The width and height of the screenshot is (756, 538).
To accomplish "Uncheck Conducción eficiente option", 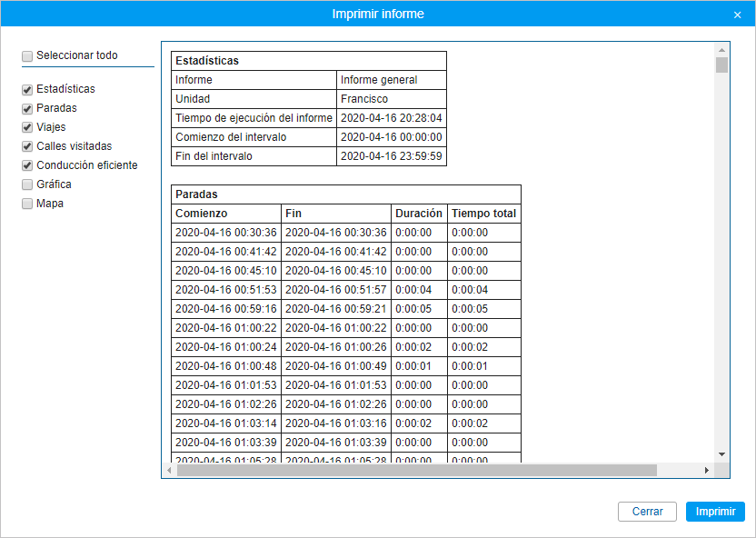I will tap(27, 166).
